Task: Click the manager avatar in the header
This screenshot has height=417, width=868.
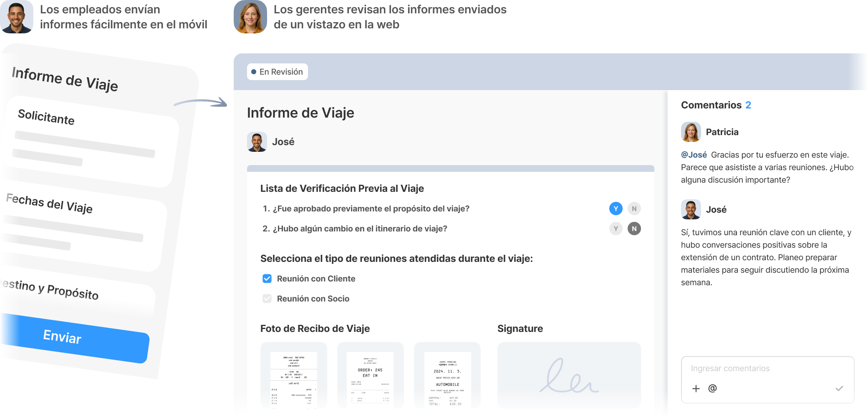Action: (x=250, y=17)
